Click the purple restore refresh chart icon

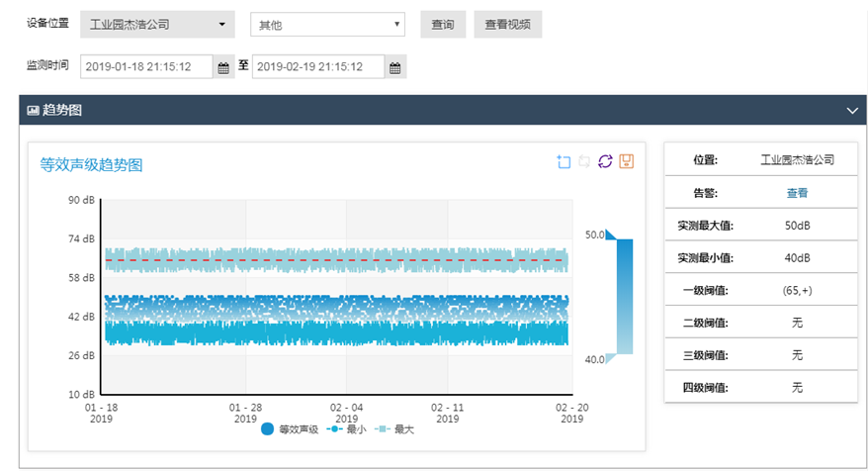[x=605, y=161]
